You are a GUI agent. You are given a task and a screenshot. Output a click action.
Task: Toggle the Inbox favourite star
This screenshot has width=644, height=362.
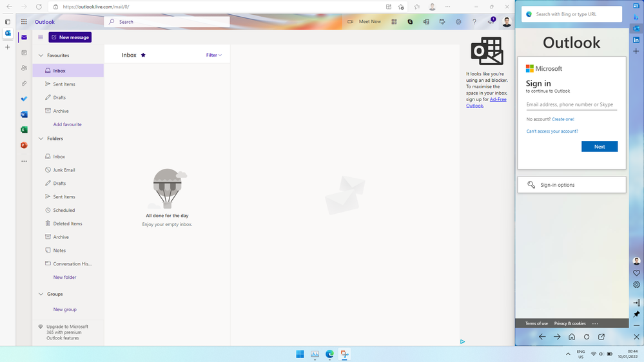[143, 55]
